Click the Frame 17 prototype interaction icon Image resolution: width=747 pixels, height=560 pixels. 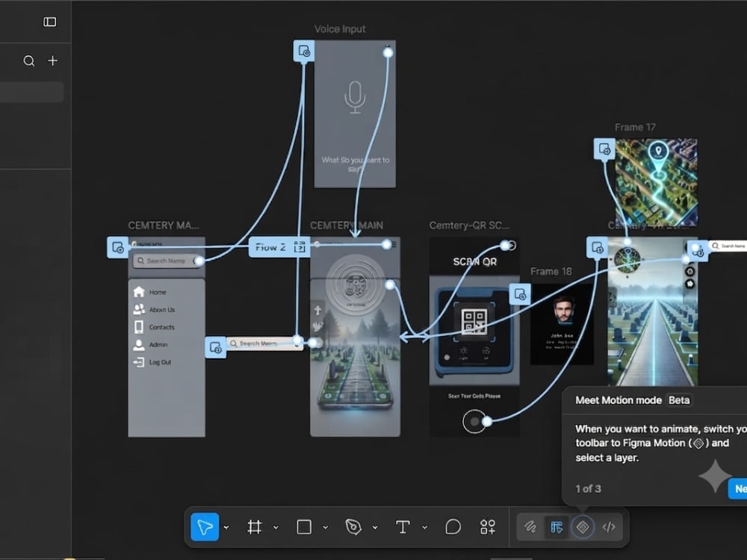604,149
